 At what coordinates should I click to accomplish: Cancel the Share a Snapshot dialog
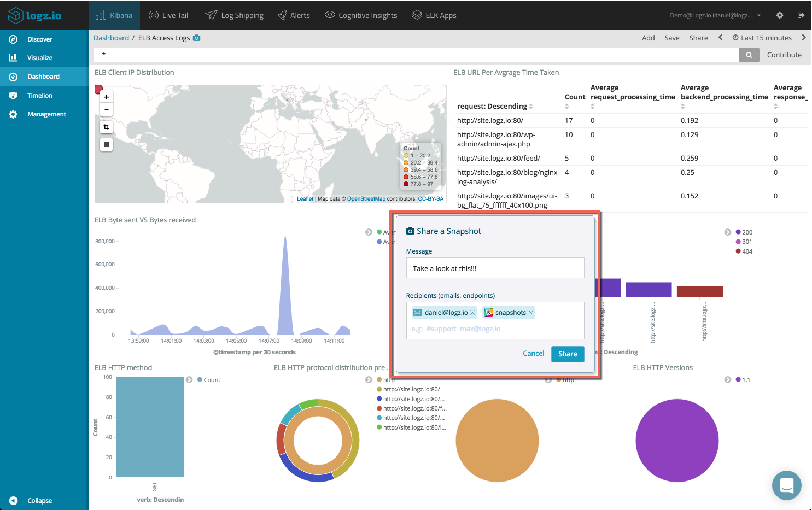tap(534, 354)
